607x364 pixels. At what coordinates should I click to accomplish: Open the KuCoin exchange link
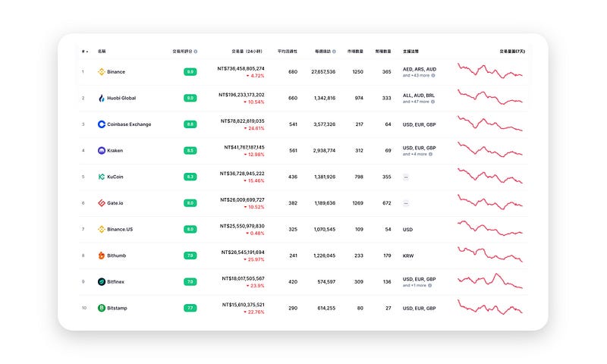(115, 177)
